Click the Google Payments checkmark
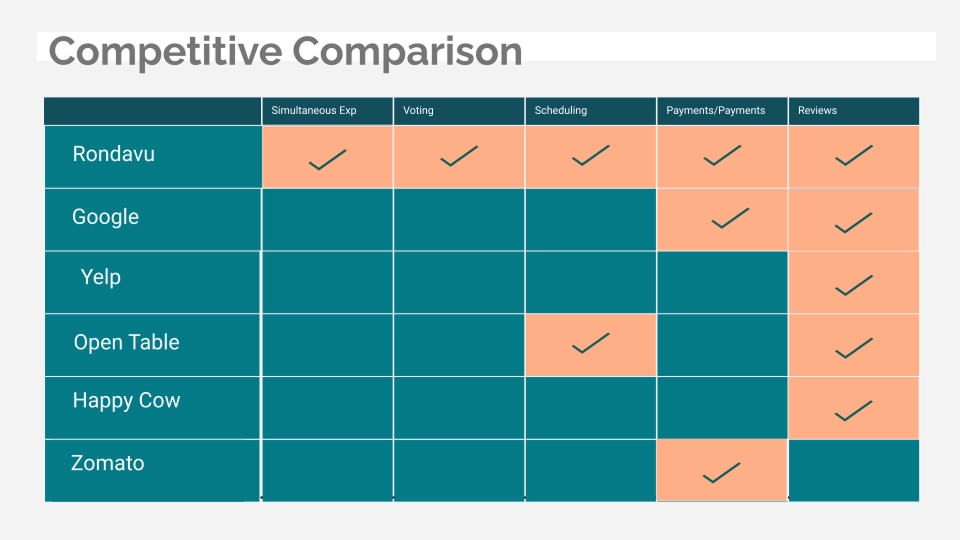The height and width of the screenshot is (540, 960). tap(730, 218)
